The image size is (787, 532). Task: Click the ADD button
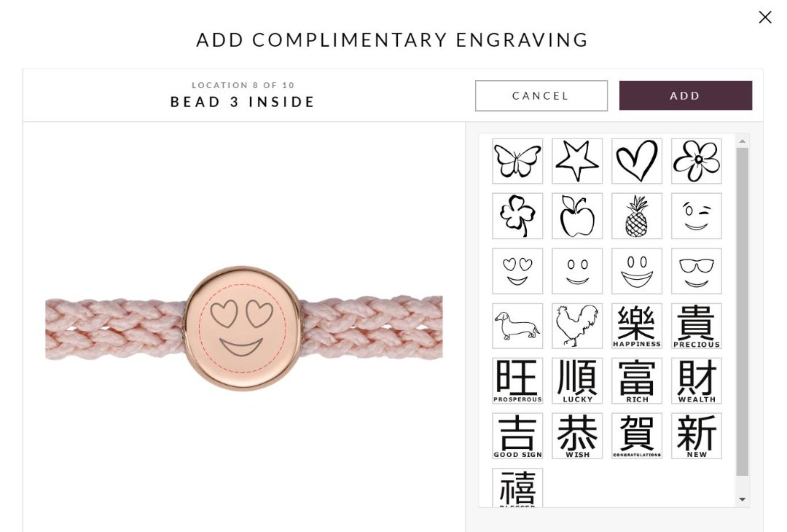(686, 95)
